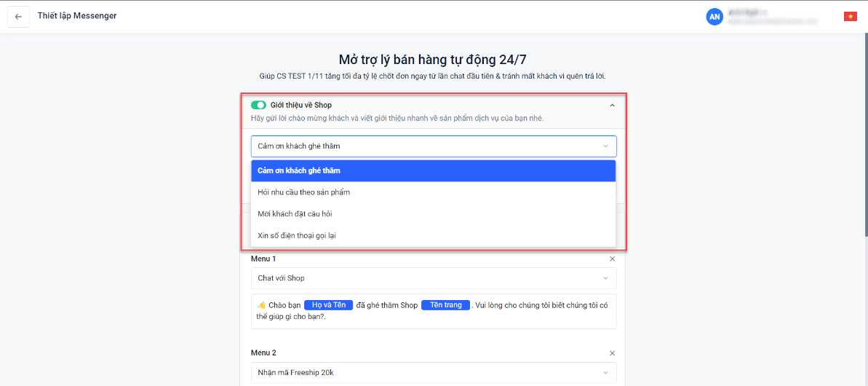Open the Nhận mã Freeship 20k dropdown
868x386 pixels.
pos(433,373)
